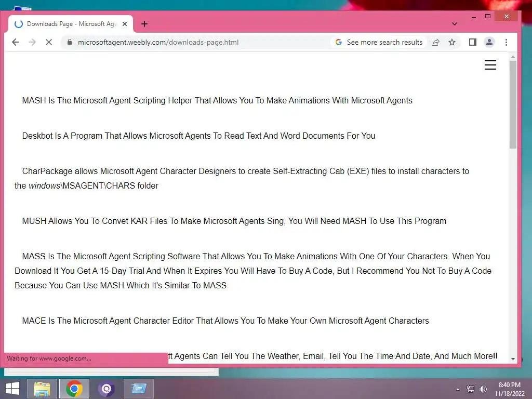Open the network status tray icon

(x=471, y=389)
